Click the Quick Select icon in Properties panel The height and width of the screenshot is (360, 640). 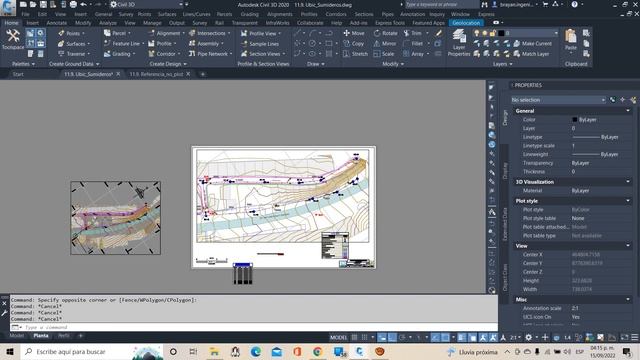click(x=633, y=100)
